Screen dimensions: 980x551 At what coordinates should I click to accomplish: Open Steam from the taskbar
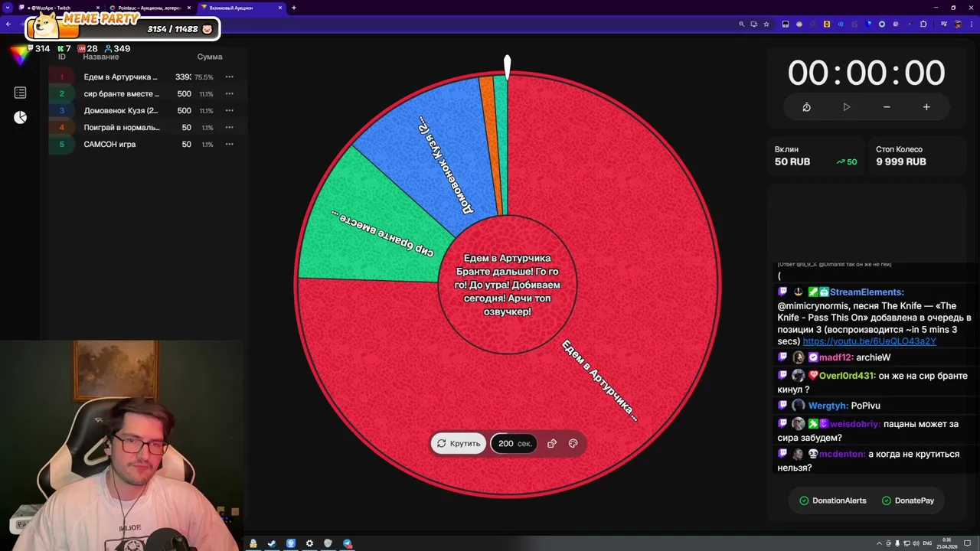(x=272, y=543)
